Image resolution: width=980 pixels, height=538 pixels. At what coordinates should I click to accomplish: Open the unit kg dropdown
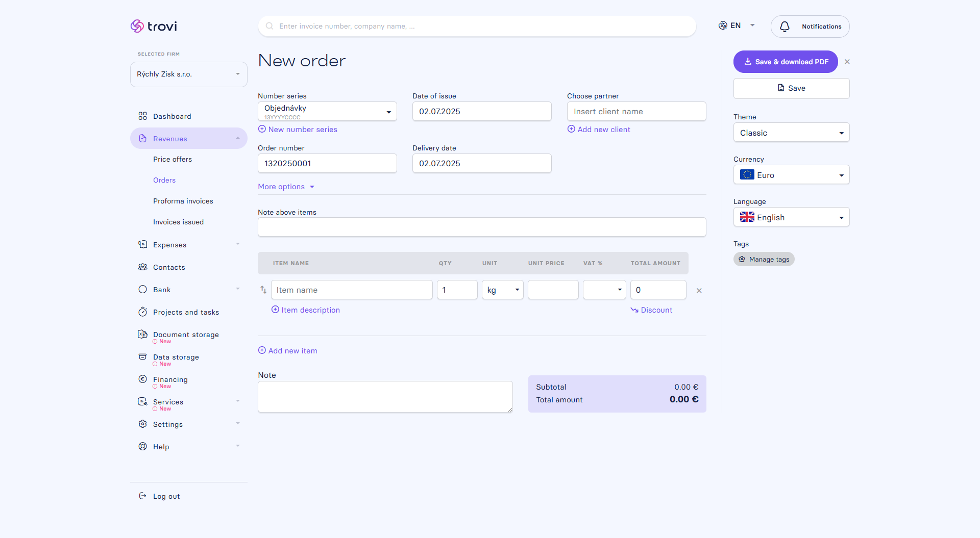pyautogui.click(x=503, y=290)
